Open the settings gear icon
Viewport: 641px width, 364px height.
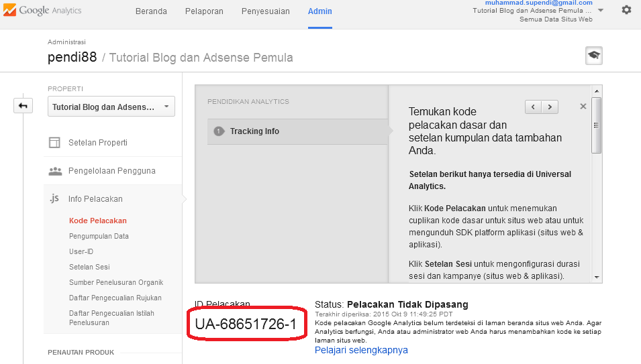pyautogui.click(x=626, y=10)
